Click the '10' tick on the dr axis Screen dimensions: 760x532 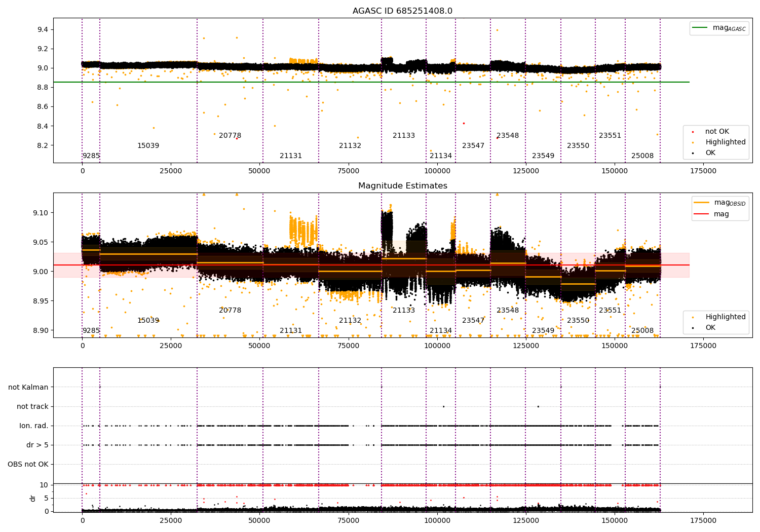(x=44, y=485)
